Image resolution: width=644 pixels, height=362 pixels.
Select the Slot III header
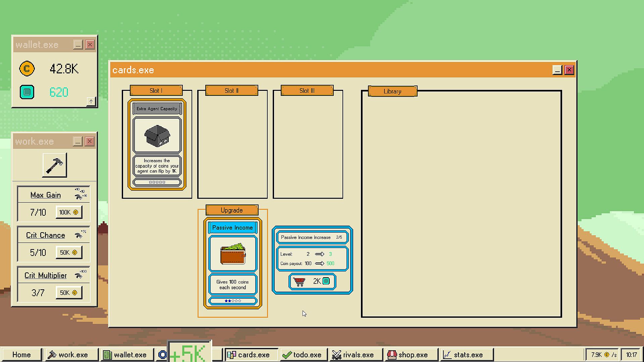tap(307, 90)
